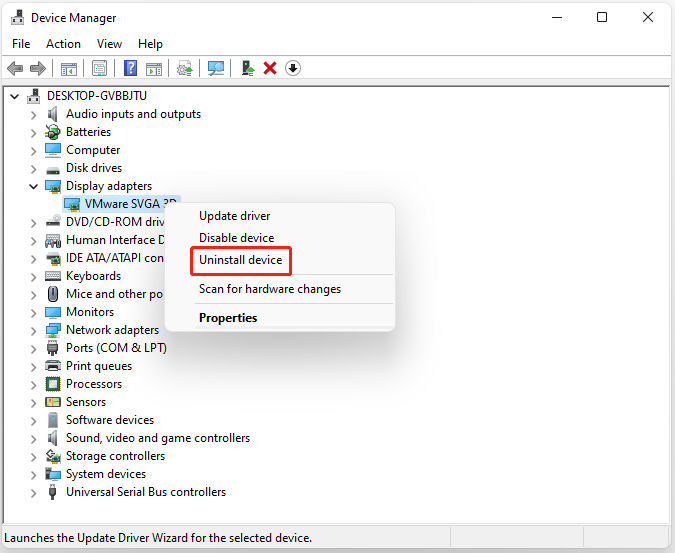The image size is (675, 553).
Task: Toggle the action pane toolbar icon
Action: pos(154,68)
